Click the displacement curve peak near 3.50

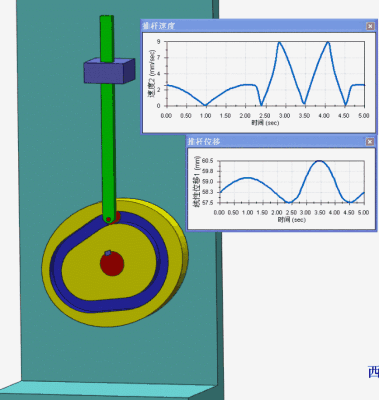(319, 161)
